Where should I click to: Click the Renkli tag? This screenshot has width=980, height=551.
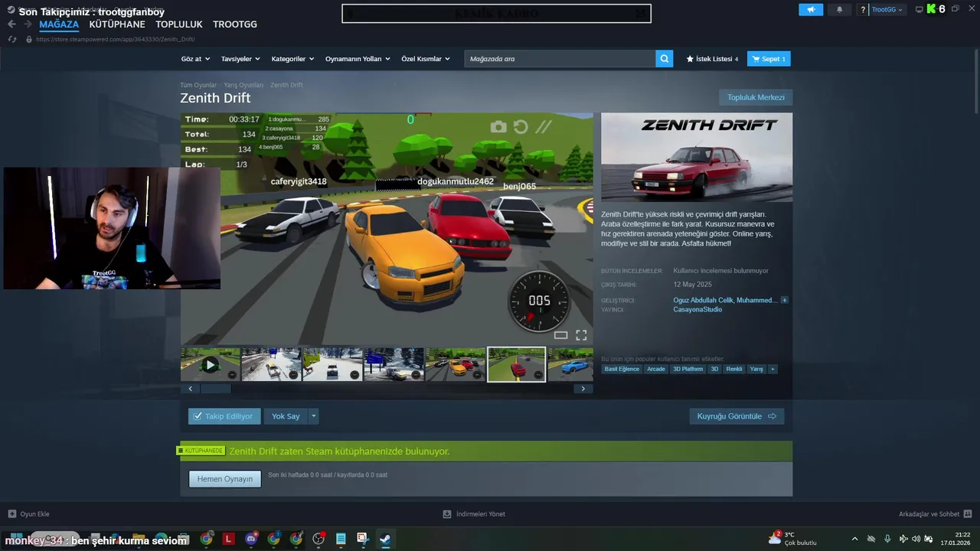(x=734, y=369)
